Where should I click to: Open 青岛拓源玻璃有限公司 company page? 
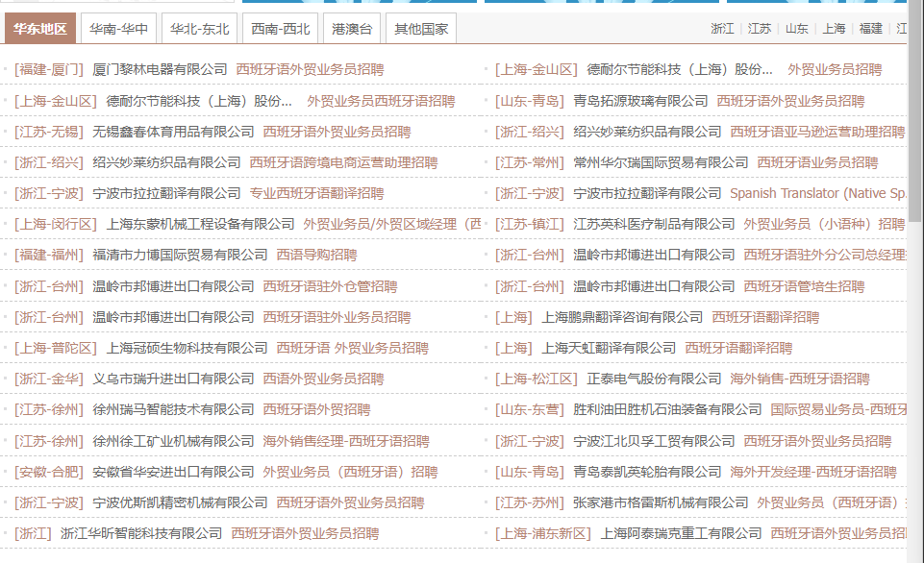640,101
